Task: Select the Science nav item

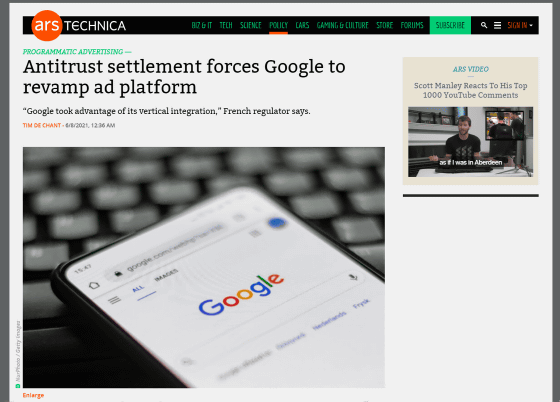Action: point(251,25)
